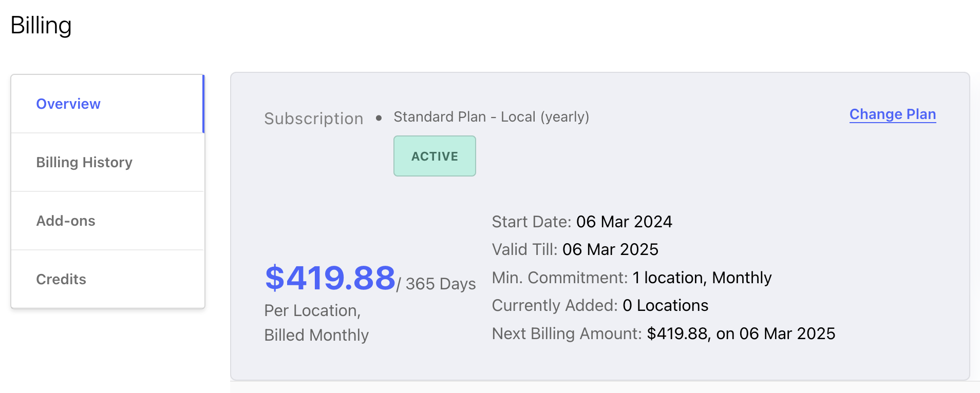This screenshot has height=393, width=980.
Task: Open the Add-ons section
Action: pos(107,221)
